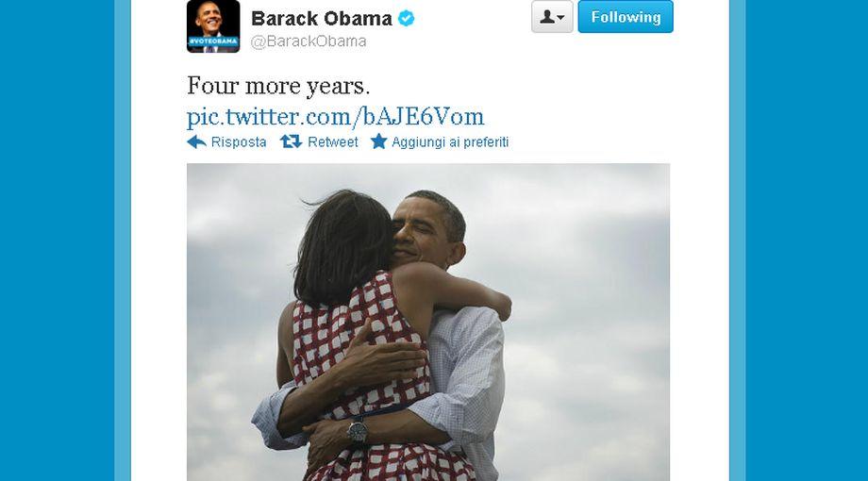The height and width of the screenshot is (481, 868).
Task: Open the pic.twitter.com/bAJE6Vom link
Action: 336,116
